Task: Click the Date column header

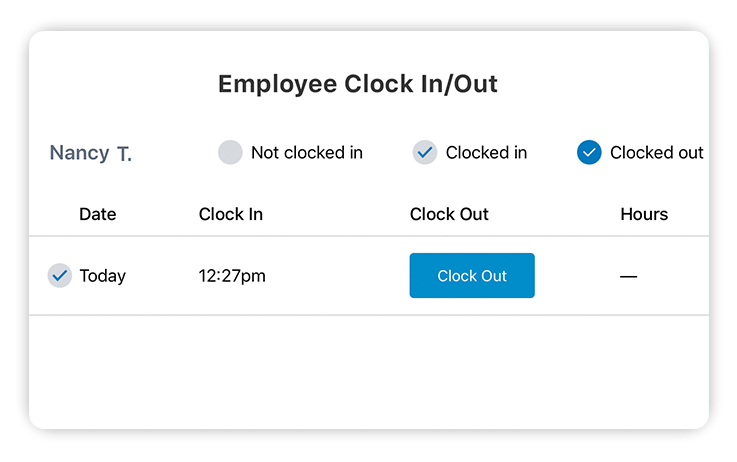Action: point(98,214)
